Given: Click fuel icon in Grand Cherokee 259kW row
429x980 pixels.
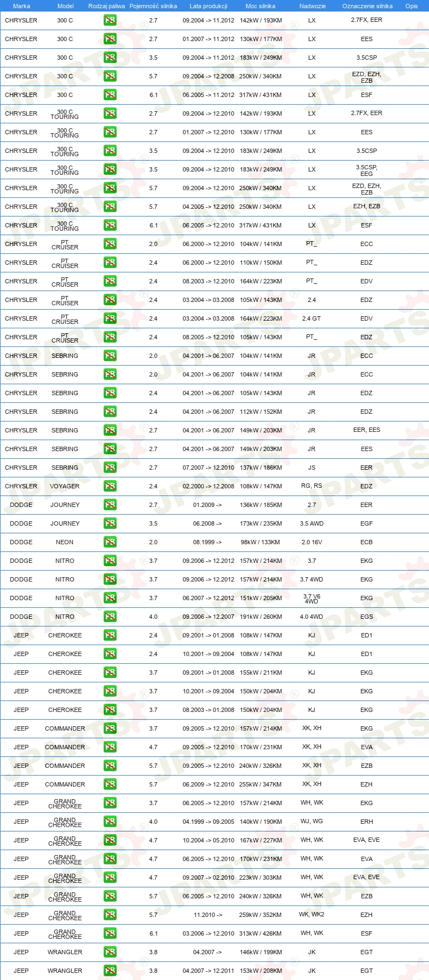Looking at the screenshot, I should 110,915.
